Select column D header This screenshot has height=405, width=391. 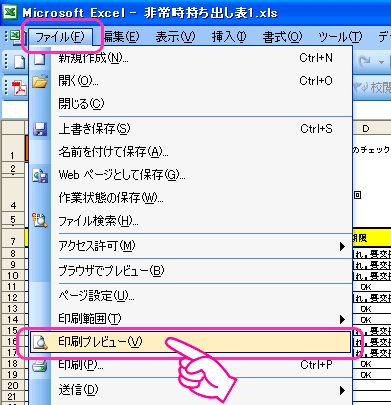click(x=366, y=128)
